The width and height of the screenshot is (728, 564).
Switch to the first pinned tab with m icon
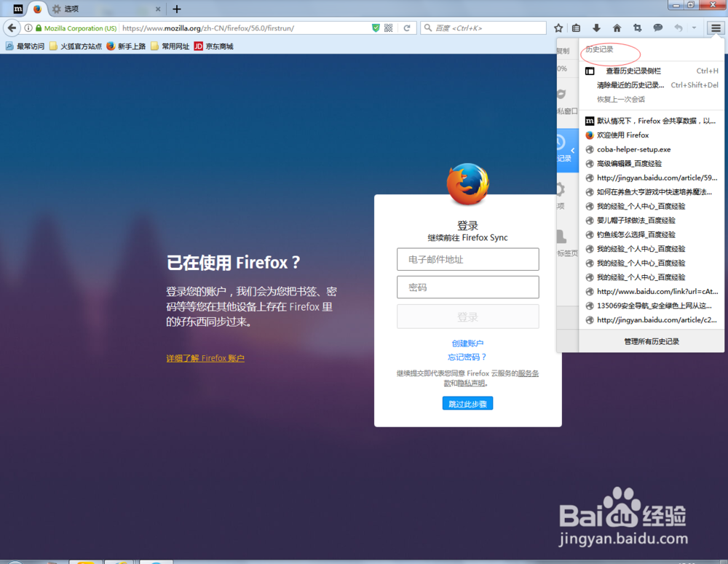point(17,9)
